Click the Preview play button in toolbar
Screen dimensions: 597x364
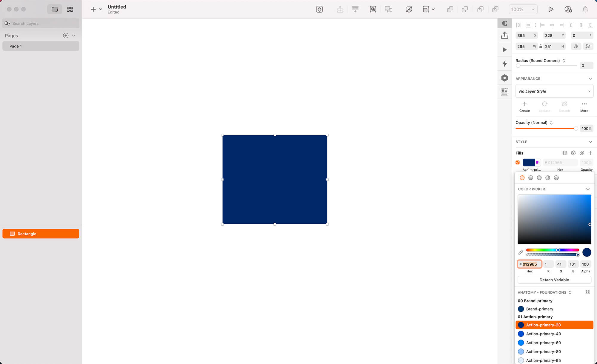coord(551,9)
